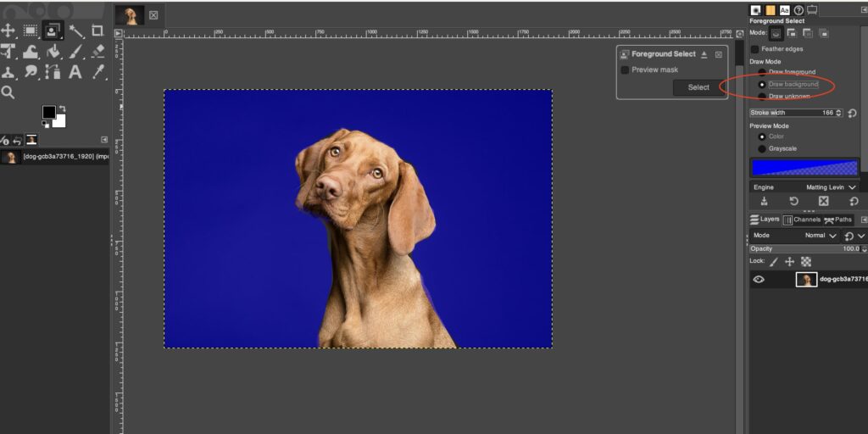Image resolution: width=868 pixels, height=434 pixels.
Task: Select the Unified Transform tool
Action: point(8,52)
